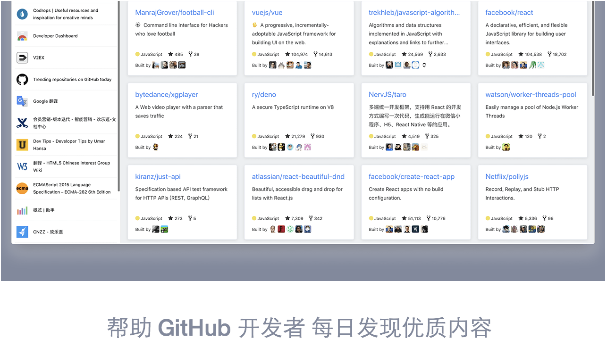Open the ry/deno repository link

point(264,95)
